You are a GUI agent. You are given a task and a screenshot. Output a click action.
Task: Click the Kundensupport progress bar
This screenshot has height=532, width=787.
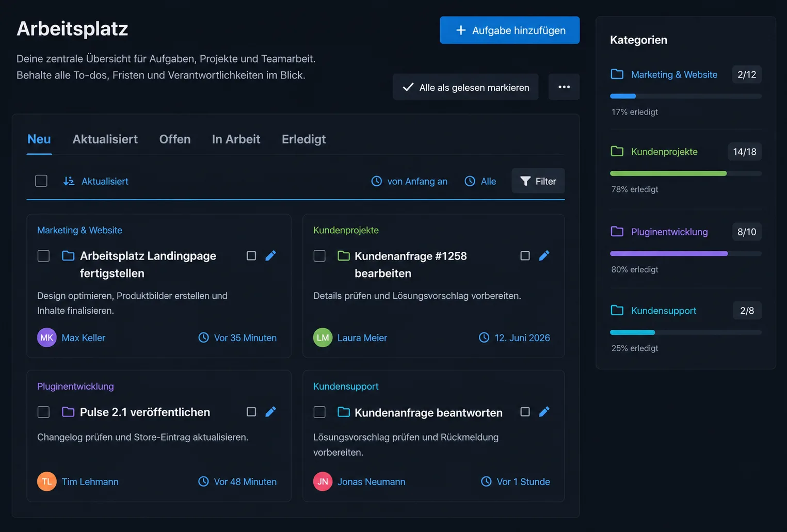pos(686,332)
